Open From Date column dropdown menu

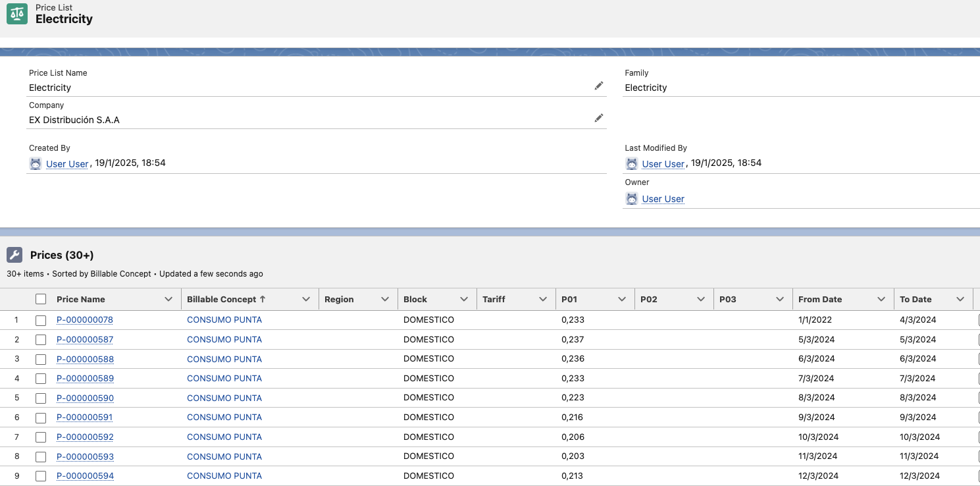click(x=881, y=299)
